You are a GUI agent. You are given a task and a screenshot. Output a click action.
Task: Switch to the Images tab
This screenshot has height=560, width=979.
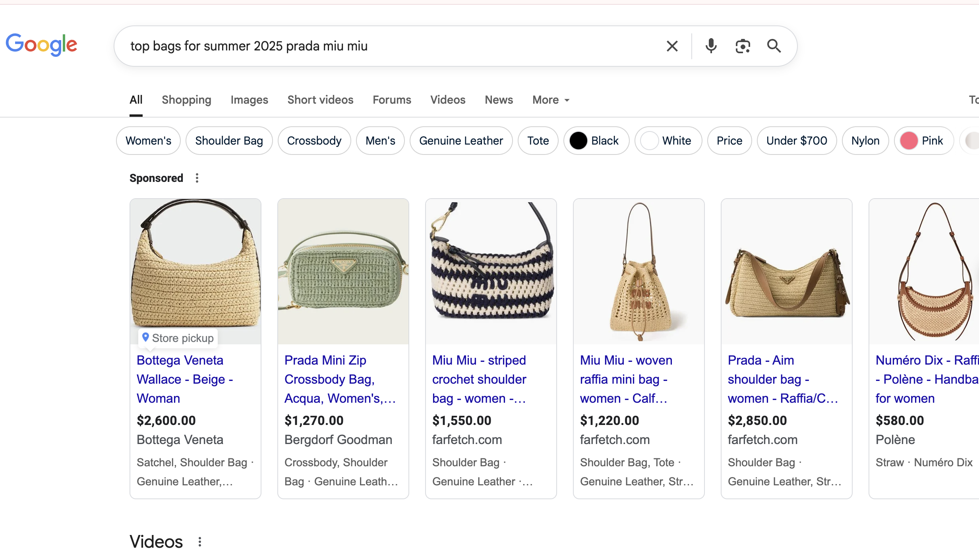(249, 100)
